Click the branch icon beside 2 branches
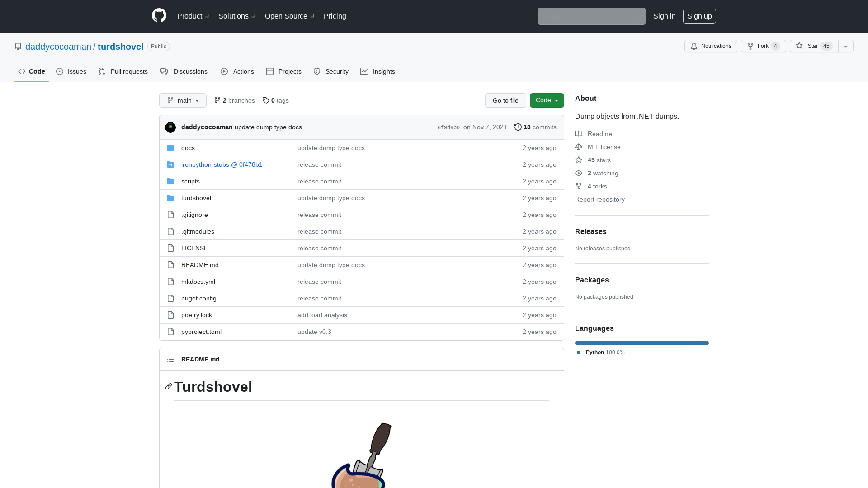The height and width of the screenshot is (488, 868). 217,100
